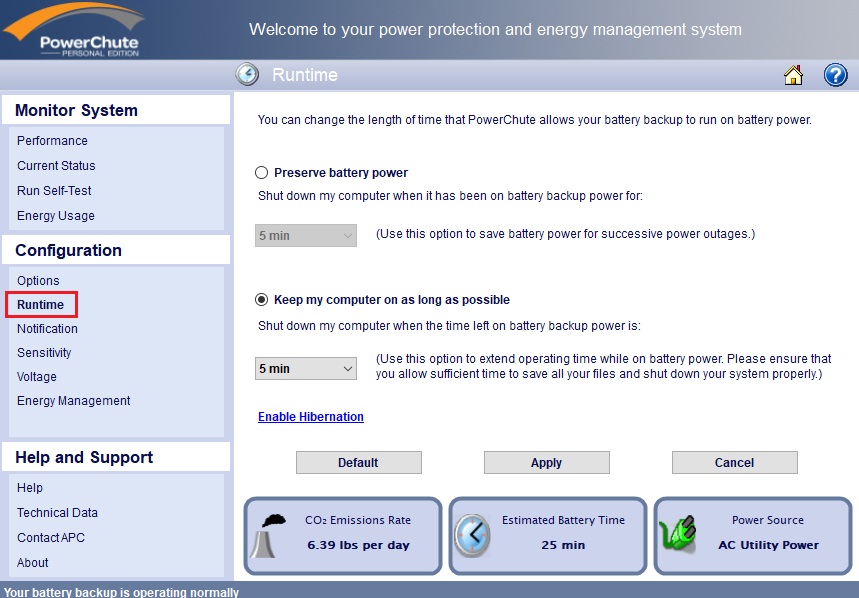Open Contact APC page
Viewport: 859px width, 598px height.
click(51, 538)
